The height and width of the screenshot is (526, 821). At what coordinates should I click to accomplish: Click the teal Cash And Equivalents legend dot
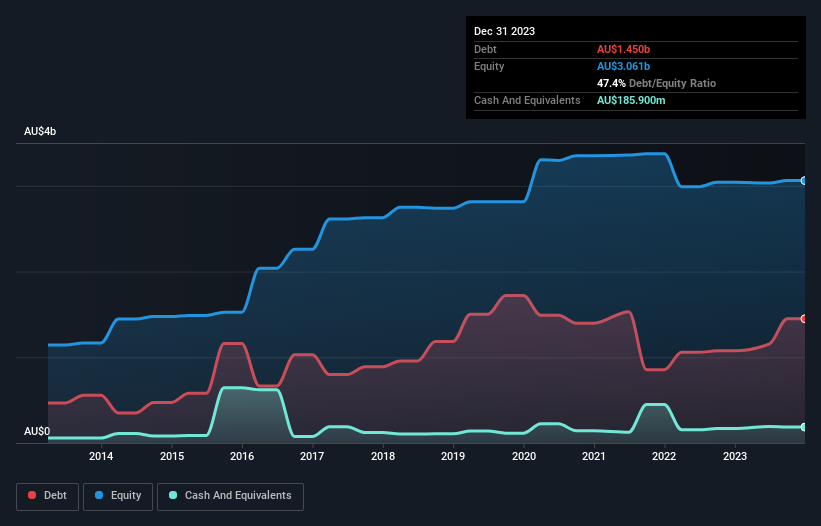point(173,495)
